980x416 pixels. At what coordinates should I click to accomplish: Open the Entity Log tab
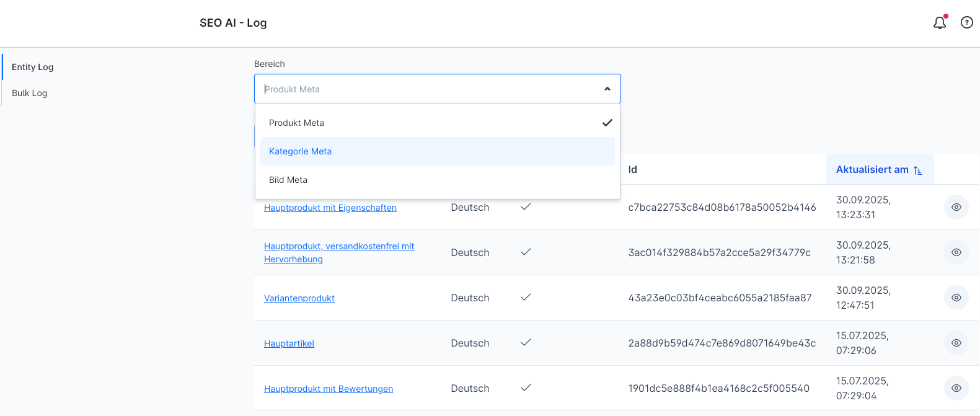tap(33, 67)
